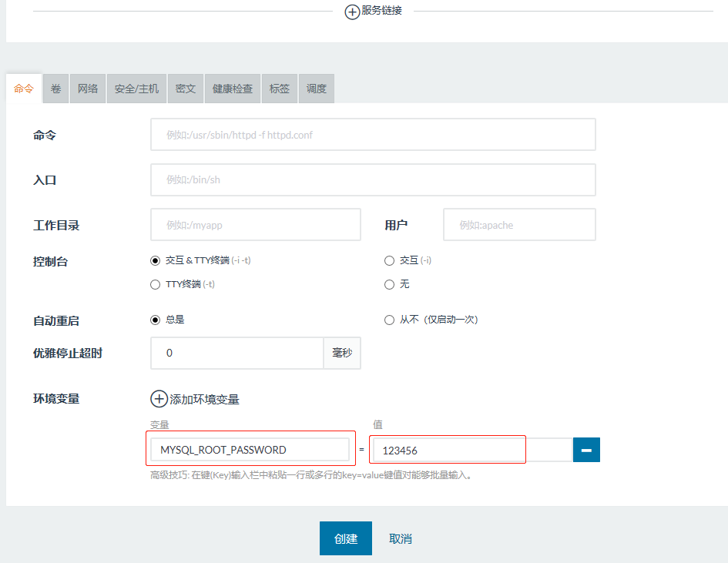728x563 pixels.
Task: Select 无 for console mode
Action: (389, 284)
